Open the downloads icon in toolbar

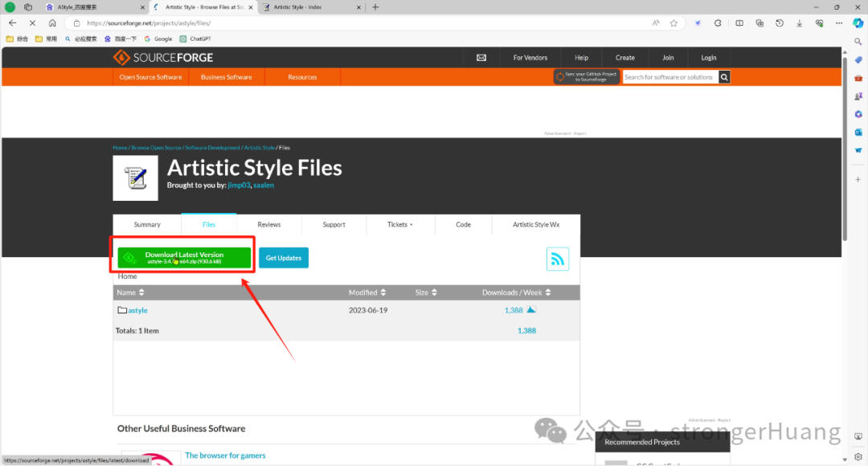pos(800,22)
